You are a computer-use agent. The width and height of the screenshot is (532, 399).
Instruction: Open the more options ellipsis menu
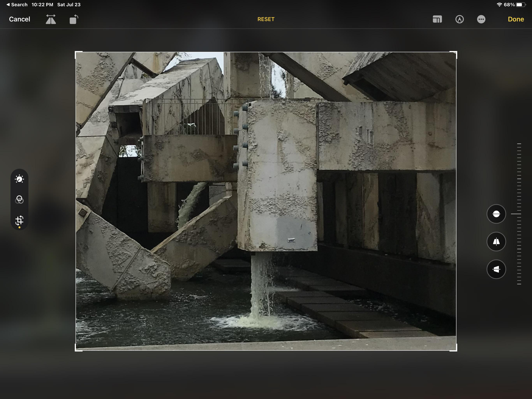point(481,19)
